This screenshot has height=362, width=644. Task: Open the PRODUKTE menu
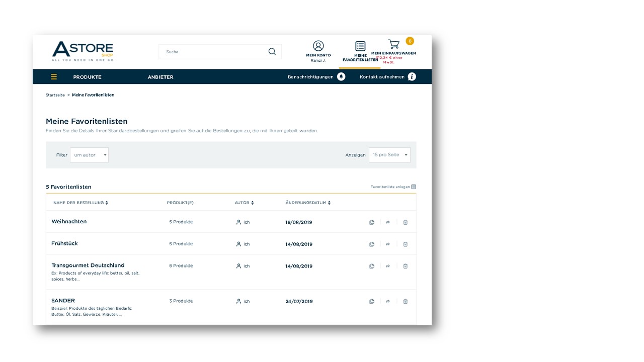[88, 77]
